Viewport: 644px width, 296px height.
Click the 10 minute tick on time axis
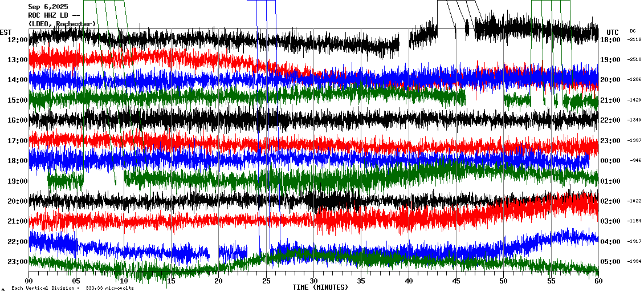click(124, 281)
